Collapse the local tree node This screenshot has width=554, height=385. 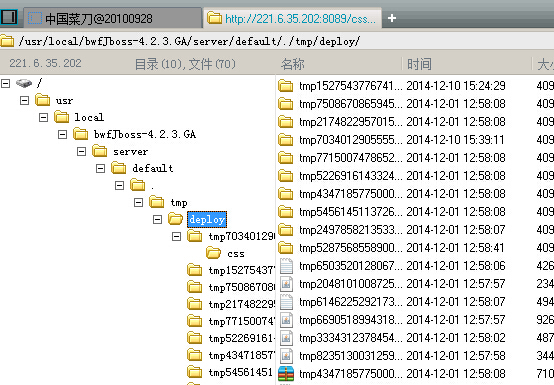point(43,117)
